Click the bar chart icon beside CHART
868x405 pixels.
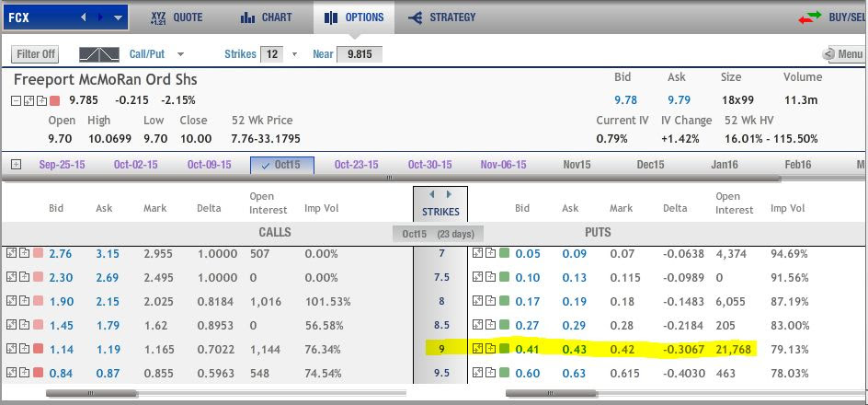[x=247, y=17]
